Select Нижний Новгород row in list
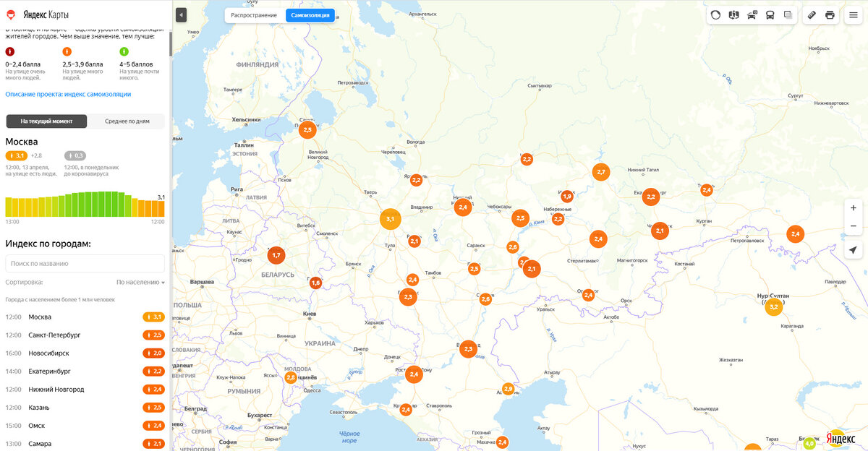This screenshot has height=451, width=868. point(85,390)
